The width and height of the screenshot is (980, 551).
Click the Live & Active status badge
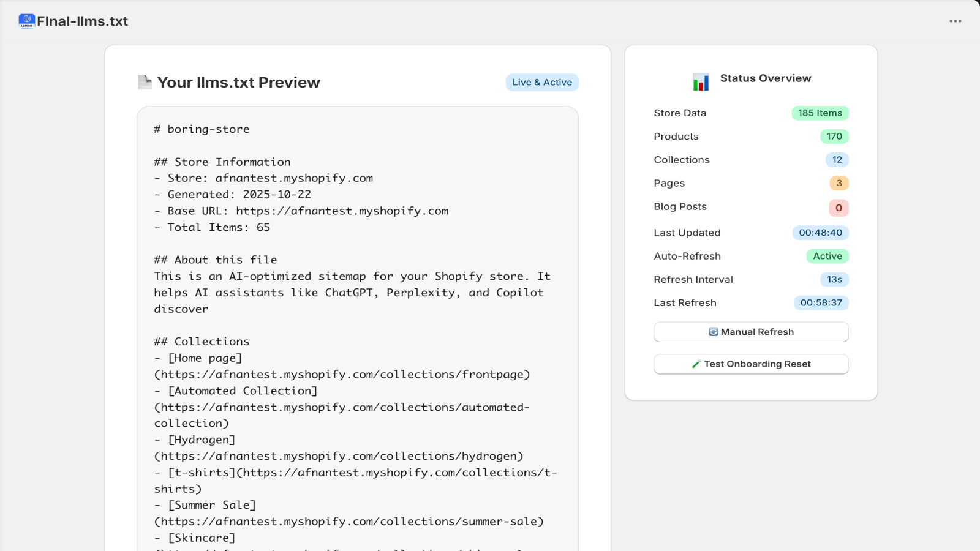(541, 82)
